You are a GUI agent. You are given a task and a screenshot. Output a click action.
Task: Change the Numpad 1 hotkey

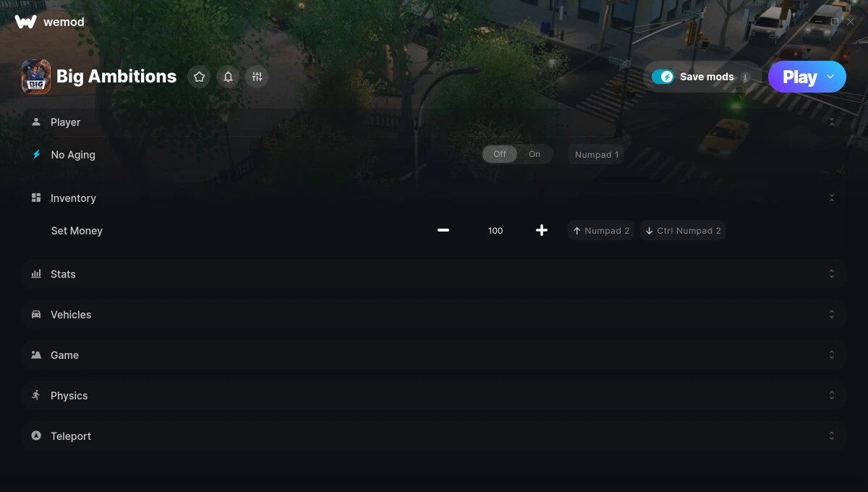click(x=596, y=154)
